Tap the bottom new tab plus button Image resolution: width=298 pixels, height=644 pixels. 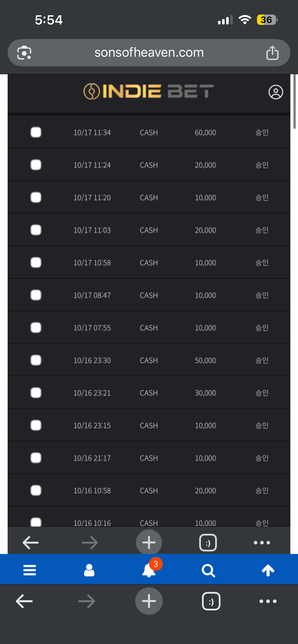149,601
